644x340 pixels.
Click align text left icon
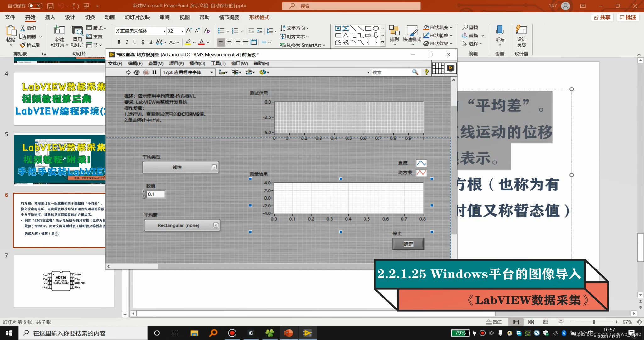[221, 42]
